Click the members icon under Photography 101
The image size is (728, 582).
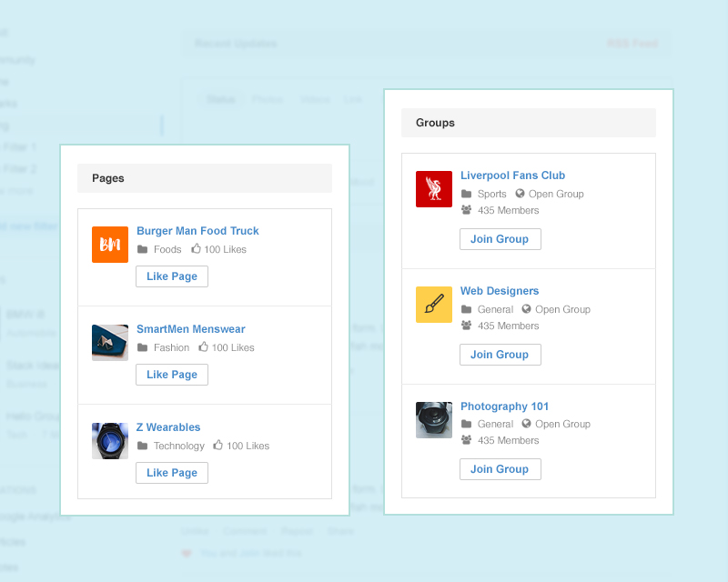[467, 440]
